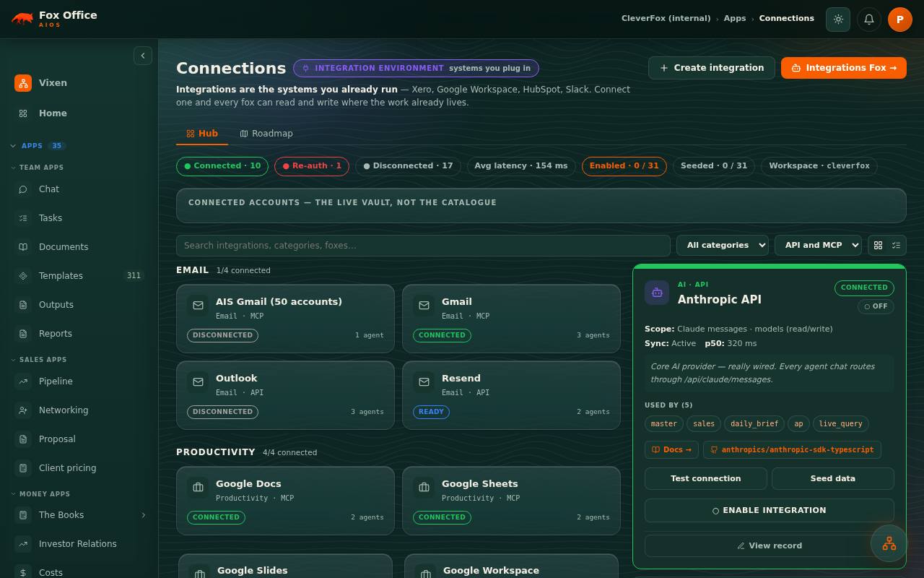Collapse the sidebar with the chevron button
Image resolution: width=924 pixels, height=578 pixels.
coord(143,56)
